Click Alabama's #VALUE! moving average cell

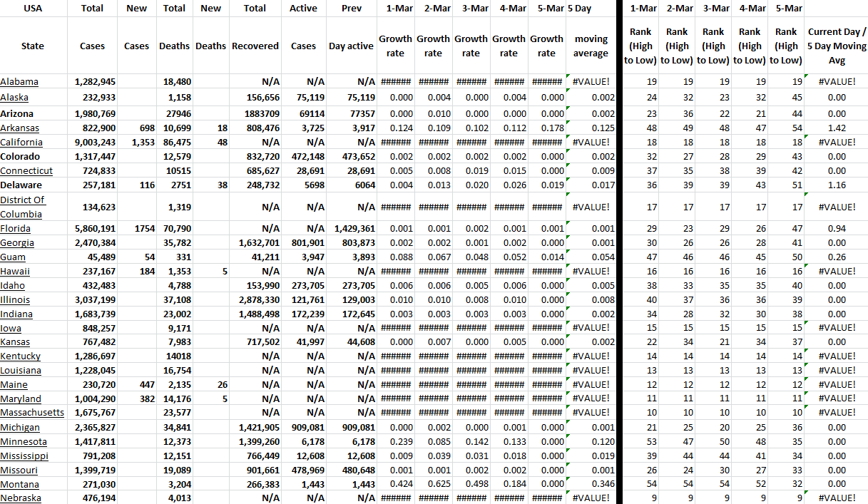tap(591, 82)
